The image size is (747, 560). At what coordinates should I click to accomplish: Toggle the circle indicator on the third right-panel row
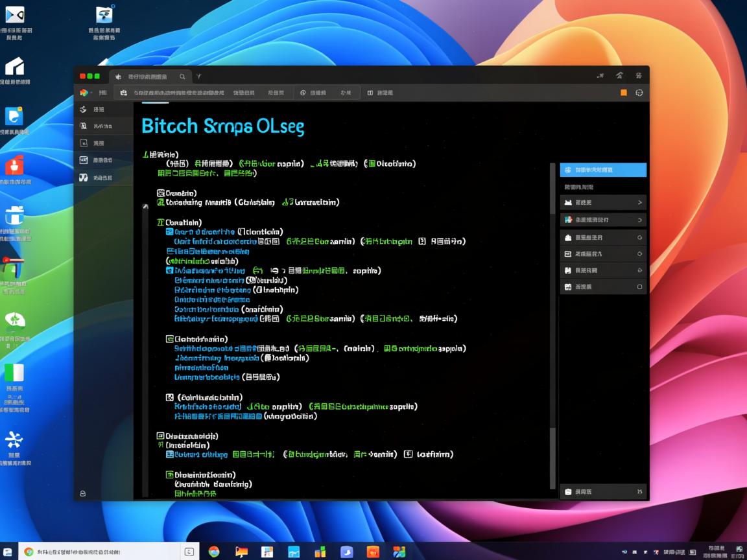639,237
